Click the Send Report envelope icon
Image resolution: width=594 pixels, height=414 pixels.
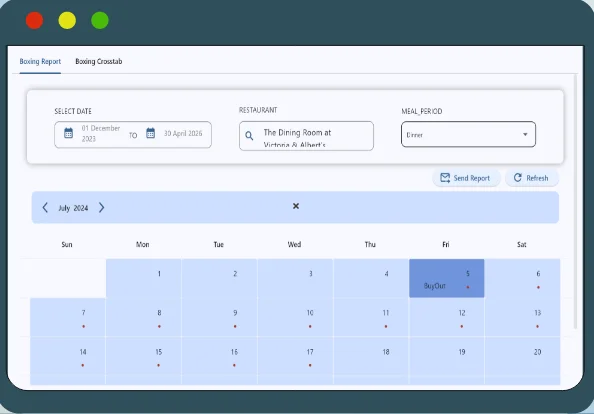pyautogui.click(x=445, y=178)
